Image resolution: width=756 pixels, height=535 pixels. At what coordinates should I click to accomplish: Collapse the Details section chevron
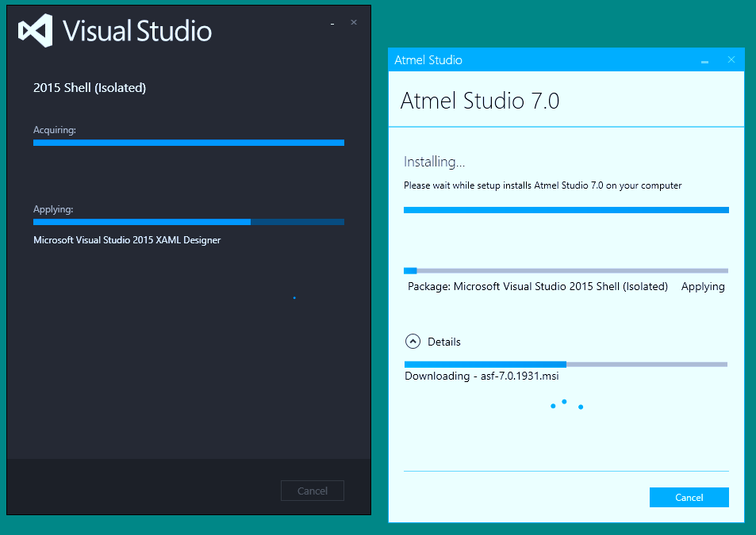tap(413, 342)
